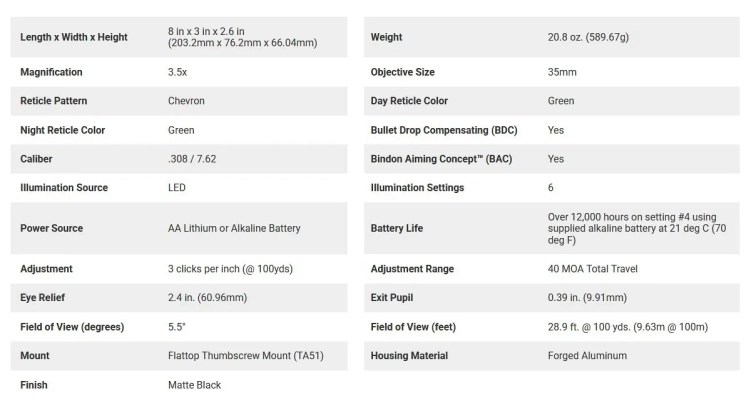The width and height of the screenshot is (751, 406).
Task: Click the .308 / 7.62 caliber value
Action: [192, 159]
